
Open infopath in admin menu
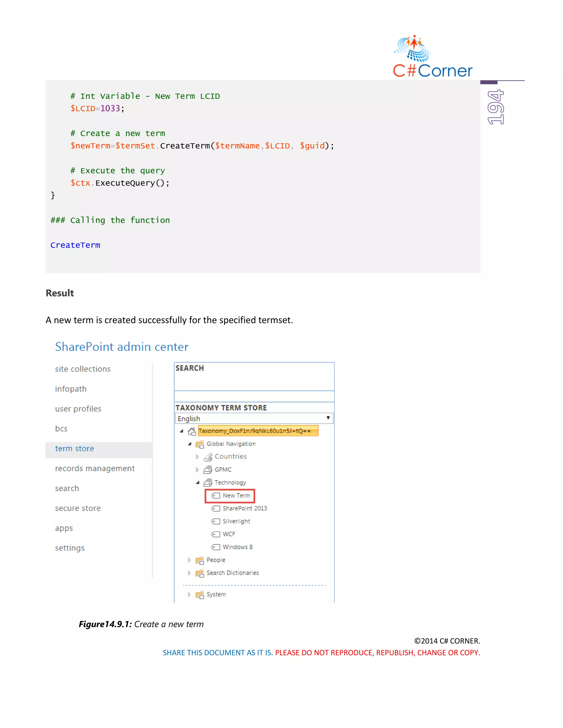(71, 389)
